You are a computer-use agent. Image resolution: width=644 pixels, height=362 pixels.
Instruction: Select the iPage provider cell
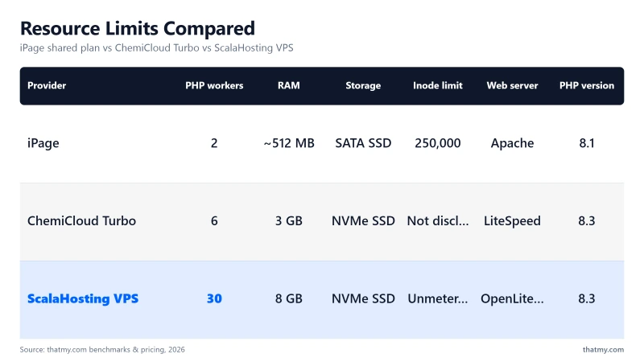(x=43, y=143)
